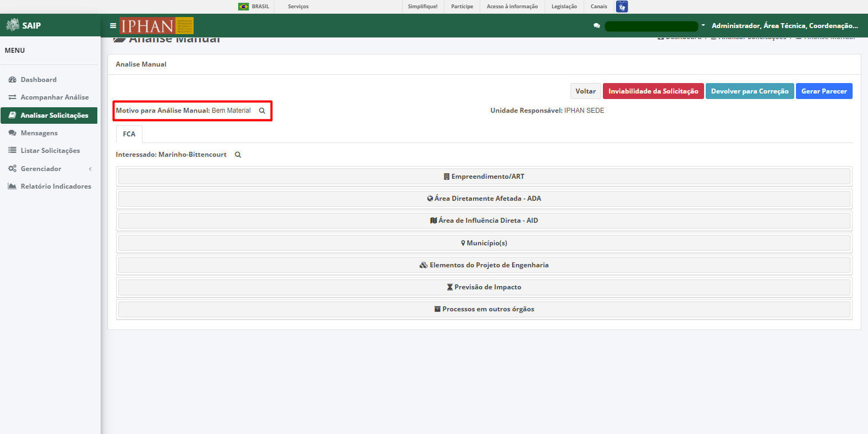This screenshot has width=868, height=434.
Task: Click the magnifier next to Marinho-Bittencourt
Action: click(238, 155)
